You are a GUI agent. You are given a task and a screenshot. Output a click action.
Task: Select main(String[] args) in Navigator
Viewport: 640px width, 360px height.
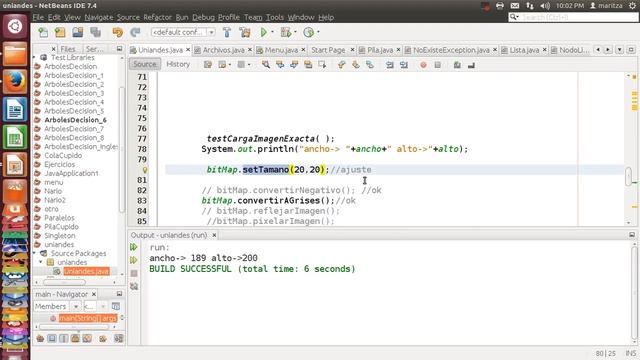click(87, 318)
